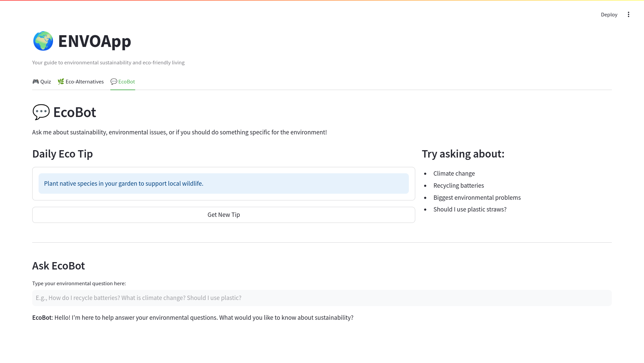Click the plastic straws question suggestion
Image resolution: width=644 pixels, height=363 pixels.
pyautogui.click(x=470, y=209)
